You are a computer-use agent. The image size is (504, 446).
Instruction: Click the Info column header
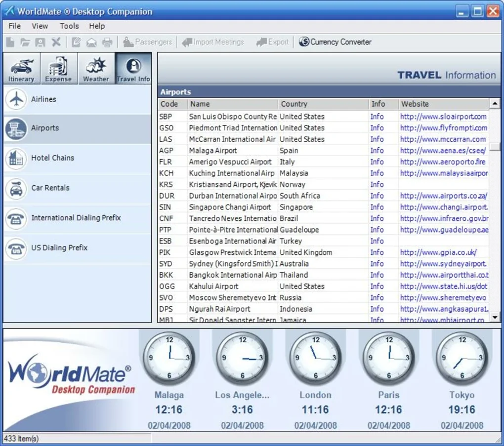384,104
